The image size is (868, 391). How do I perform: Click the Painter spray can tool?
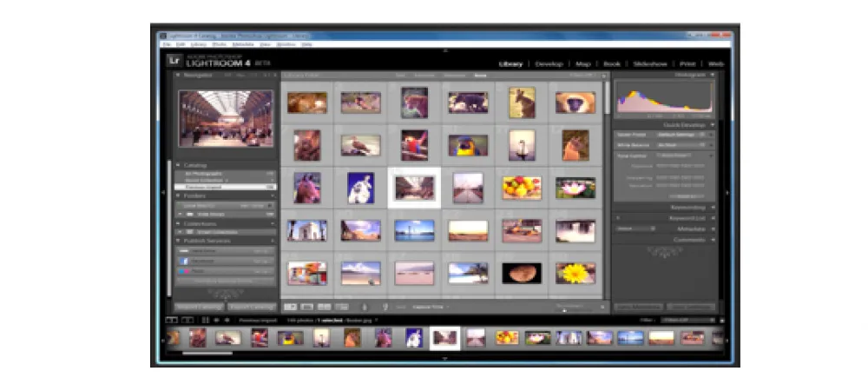(x=364, y=307)
